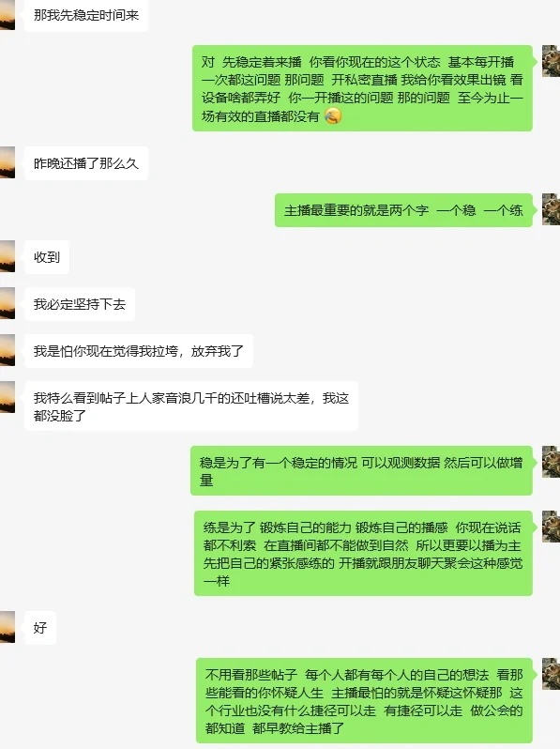Screen dimensions: 560x749
Task: Select the "我必定坚持下去" message bubble
Action: [80, 304]
